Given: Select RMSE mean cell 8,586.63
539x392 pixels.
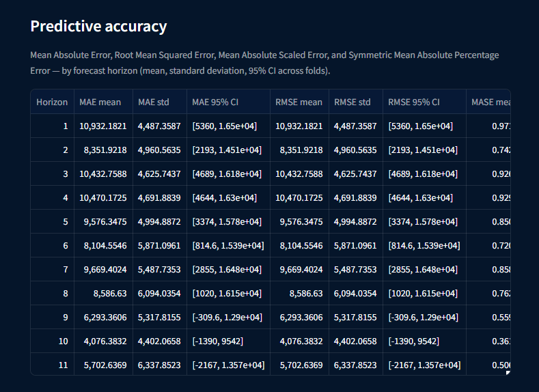Looking at the screenshot, I should [299, 294].
